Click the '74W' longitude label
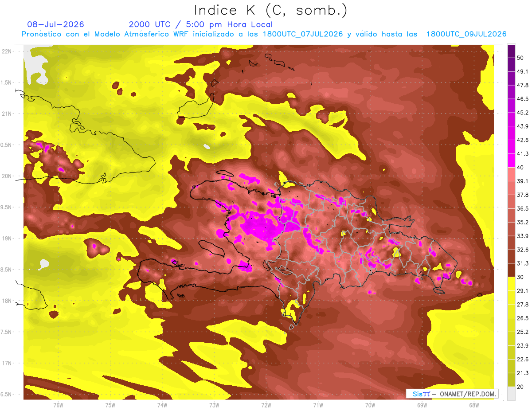Image resolution: width=532 pixels, height=411 pixels. pos(162,404)
